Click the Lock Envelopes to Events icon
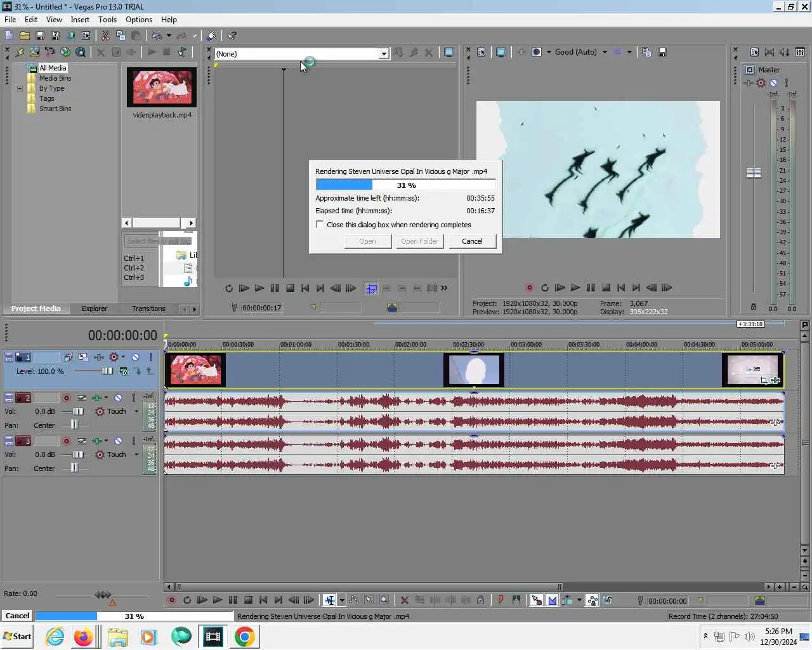812x650 pixels. click(x=592, y=600)
